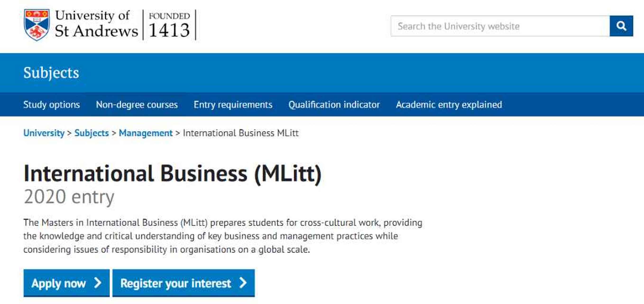Open the Qualification indicator nav item
The height and width of the screenshot is (304, 644).
(x=334, y=105)
